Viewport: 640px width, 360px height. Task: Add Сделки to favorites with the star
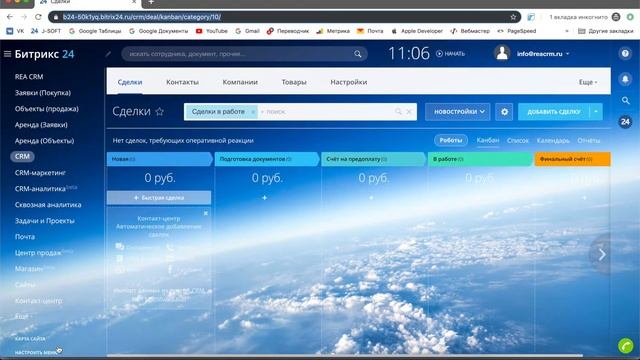click(x=160, y=111)
